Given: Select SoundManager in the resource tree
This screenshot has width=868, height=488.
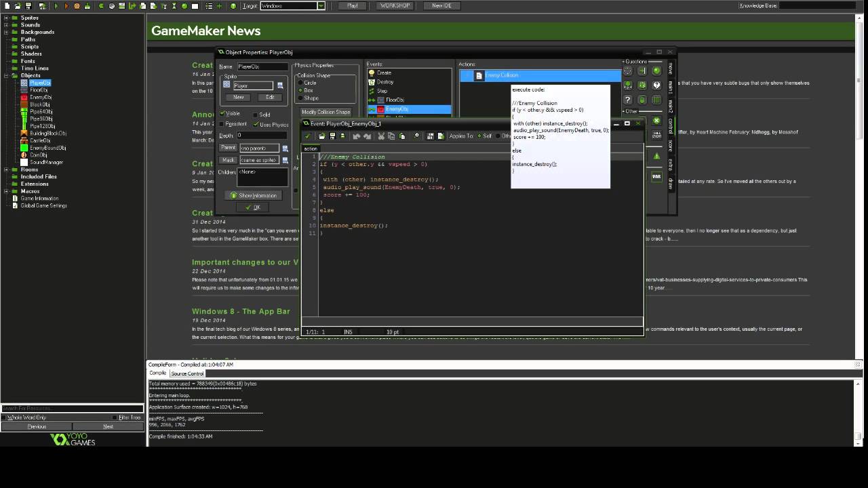Looking at the screenshot, I should tap(46, 162).
